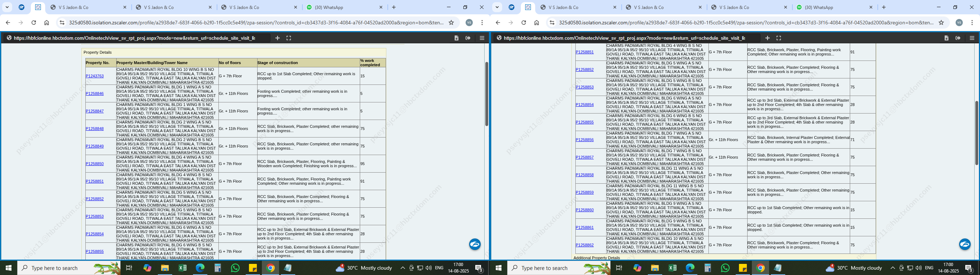Viewport: 980px width, 275px height.
Task: Click Zscaler floating button in right window
Action: coord(965,244)
